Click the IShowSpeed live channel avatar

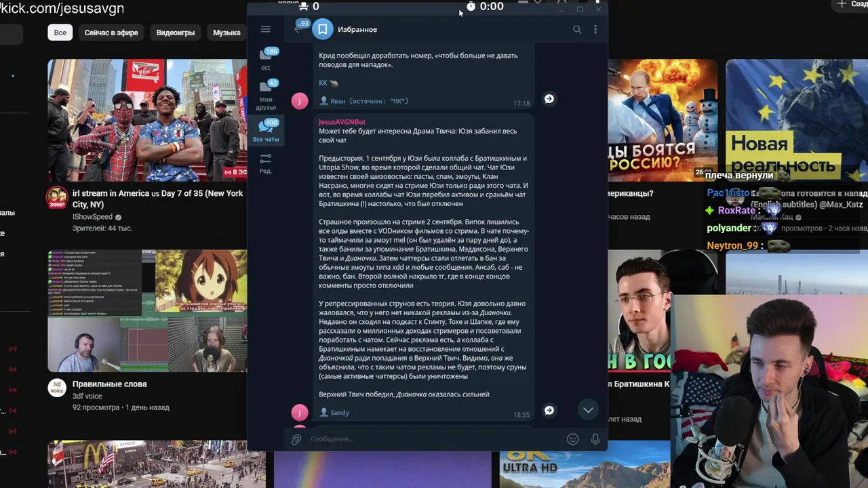(x=57, y=198)
